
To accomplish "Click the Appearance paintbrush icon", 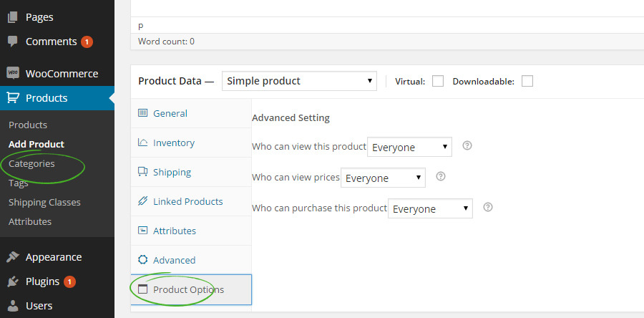I will pyautogui.click(x=13, y=257).
